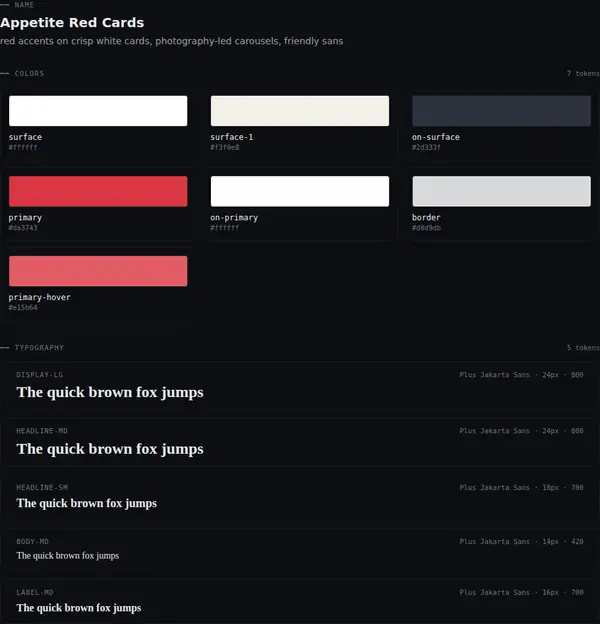Click the HEADLINE-SM sample sentence

(x=86, y=503)
